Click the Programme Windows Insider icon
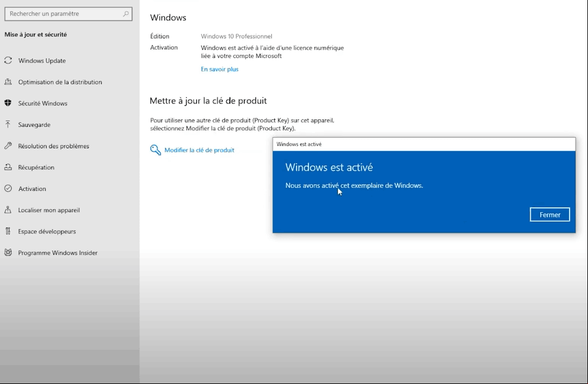This screenshot has height=384, width=588. [8, 253]
